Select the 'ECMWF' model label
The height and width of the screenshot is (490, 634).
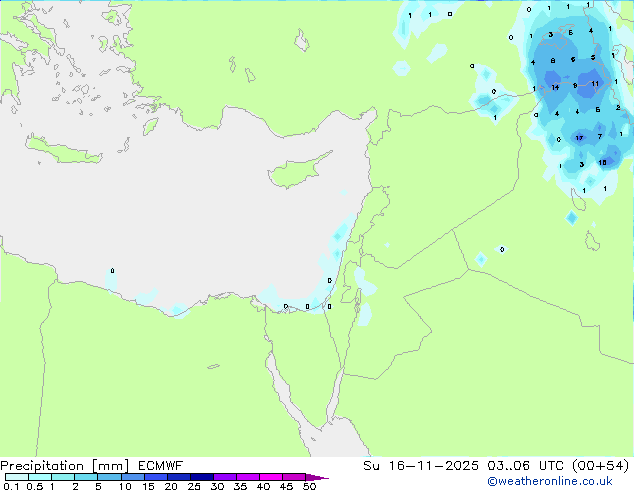(160, 466)
